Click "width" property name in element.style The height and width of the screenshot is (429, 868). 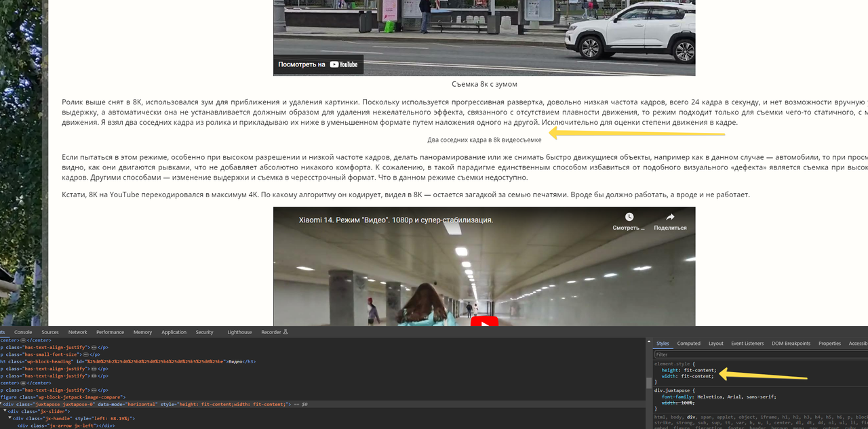[669, 376]
